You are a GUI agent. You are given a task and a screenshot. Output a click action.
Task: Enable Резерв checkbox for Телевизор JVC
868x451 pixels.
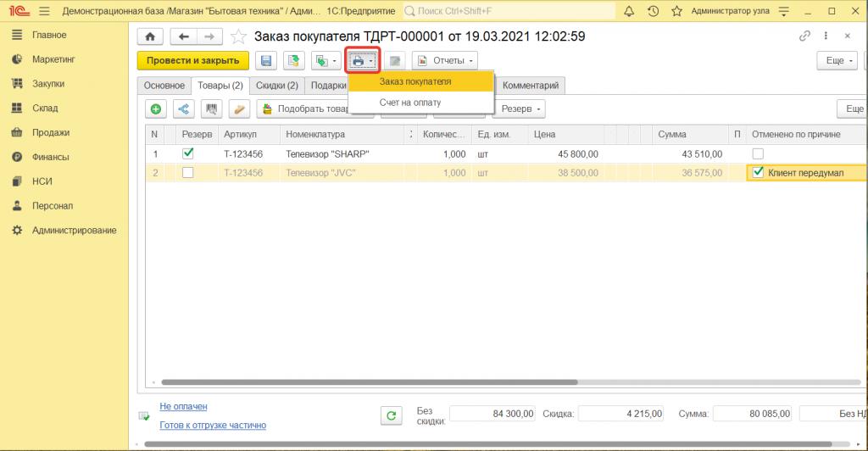(x=188, y=173)
